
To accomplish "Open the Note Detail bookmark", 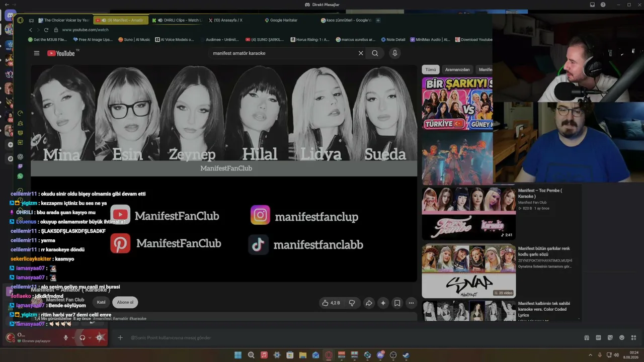I will pos(393,40).
